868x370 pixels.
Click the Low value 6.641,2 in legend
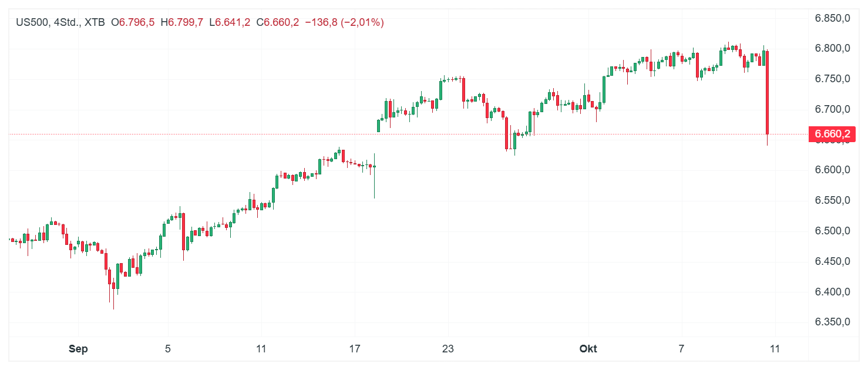point(233,22)
